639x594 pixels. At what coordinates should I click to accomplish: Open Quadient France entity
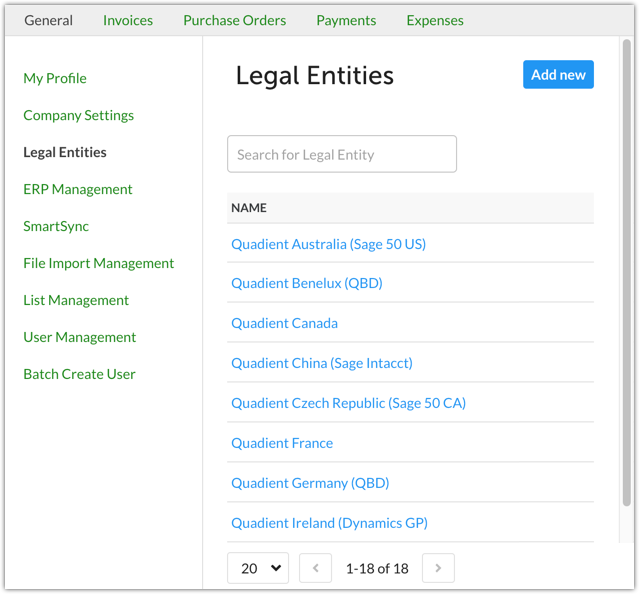pyautogui.click(x=282, y=443)
